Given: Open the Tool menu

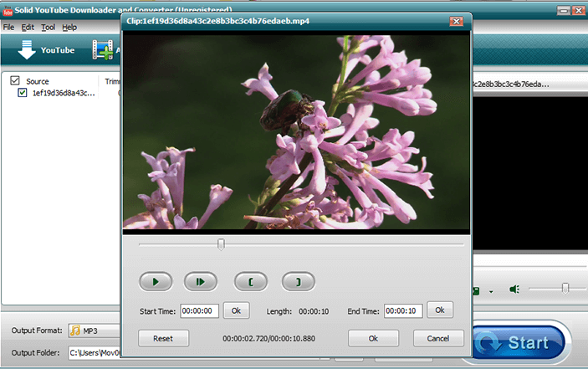Looking at the screenshot, I should [x=49, y=27].
